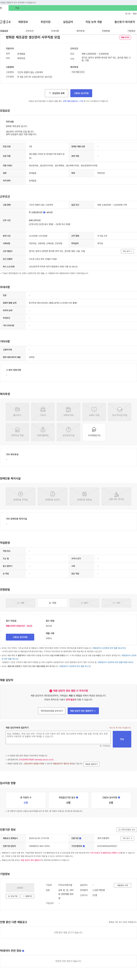Click the 거짓구인광고 신고 button
Screen dimensions: 137x980
(x=127, y=829)
